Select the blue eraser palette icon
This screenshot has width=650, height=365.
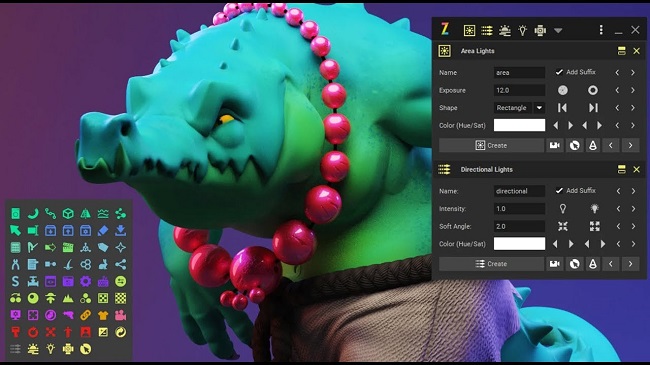pyautogui.click(x=103, y=231)
